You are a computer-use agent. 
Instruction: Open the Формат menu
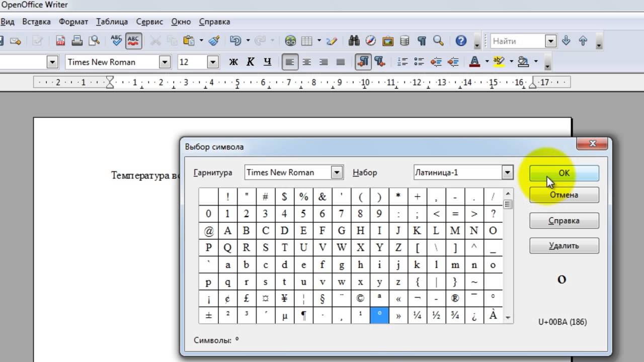point(73,22)
